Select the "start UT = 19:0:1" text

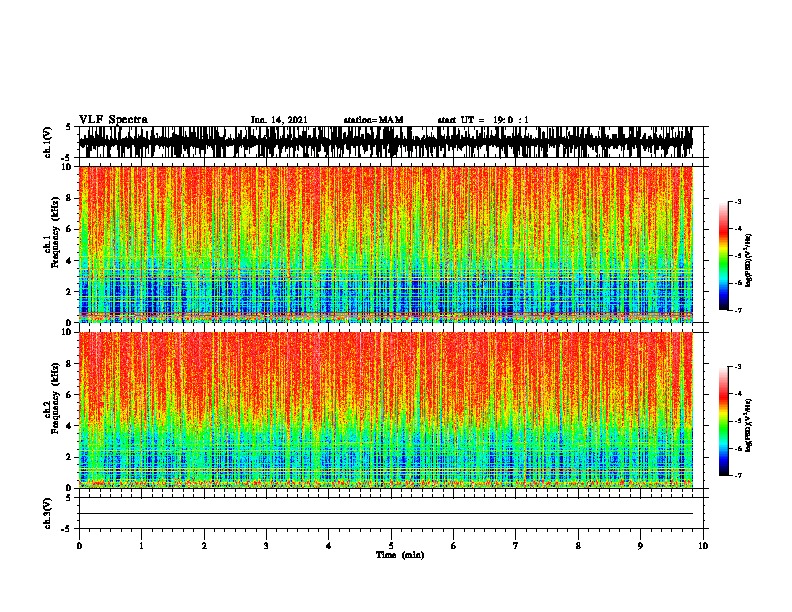pyautogui.click(x=483, y=120)
